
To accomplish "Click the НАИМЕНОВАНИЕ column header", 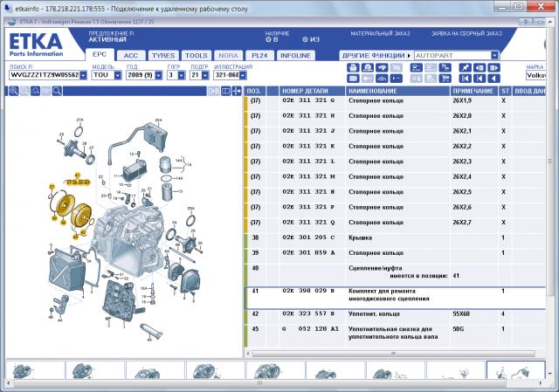I will (397, 91).
